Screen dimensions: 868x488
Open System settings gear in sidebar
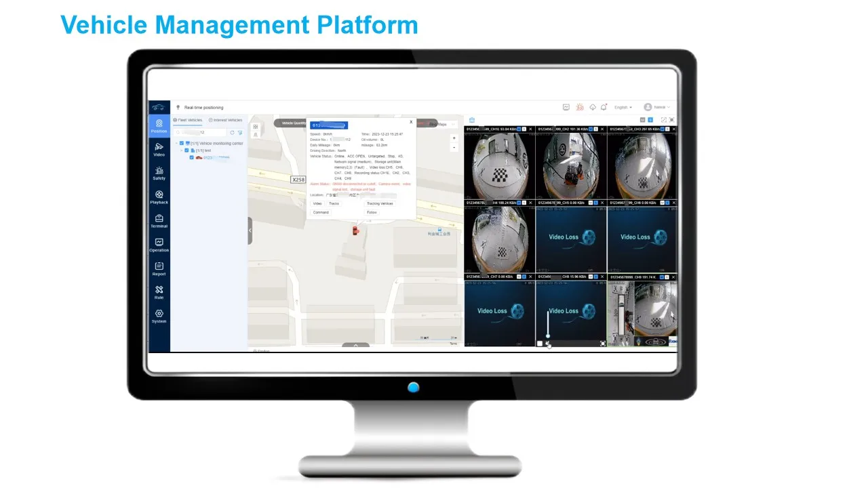tap(159, 316)
